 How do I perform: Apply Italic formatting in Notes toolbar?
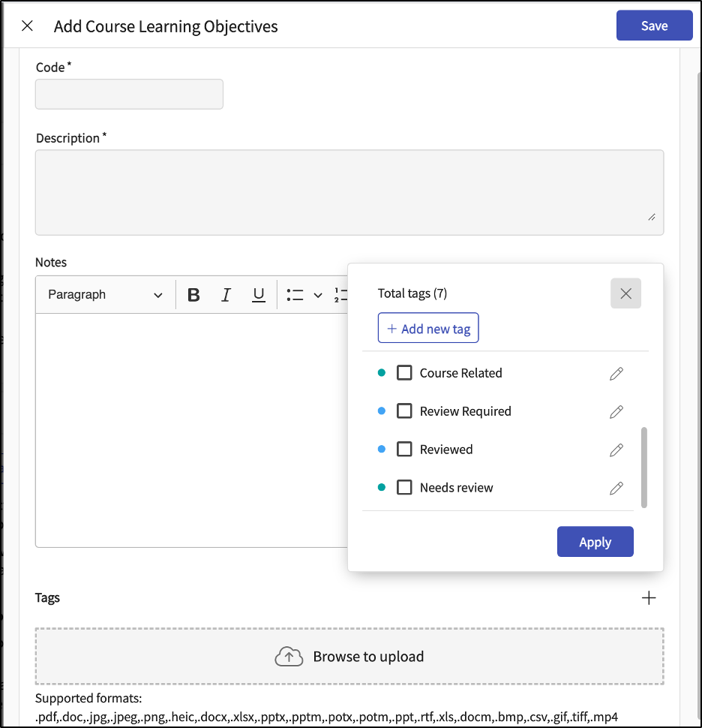(x=226, y=295)
